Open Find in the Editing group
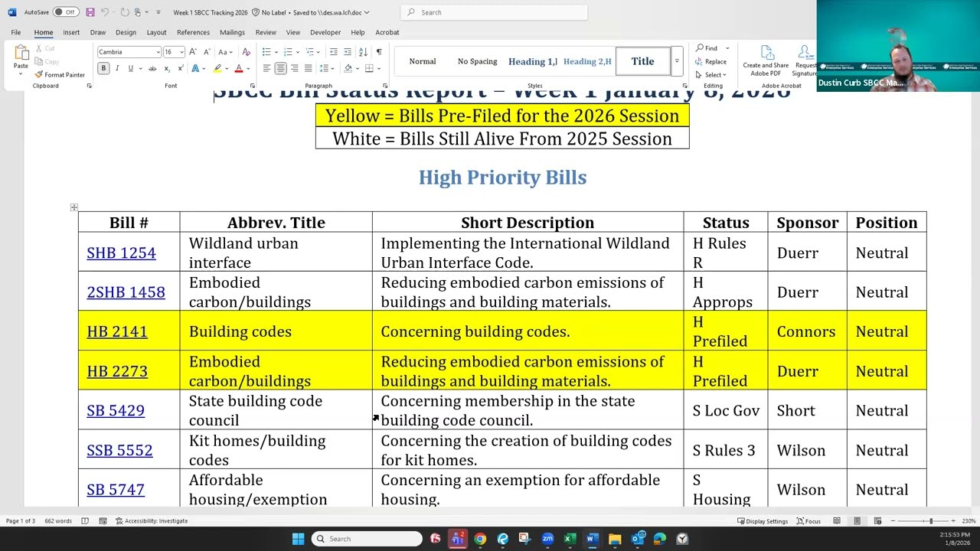The image size is (980, 551). tap(707, 48)
